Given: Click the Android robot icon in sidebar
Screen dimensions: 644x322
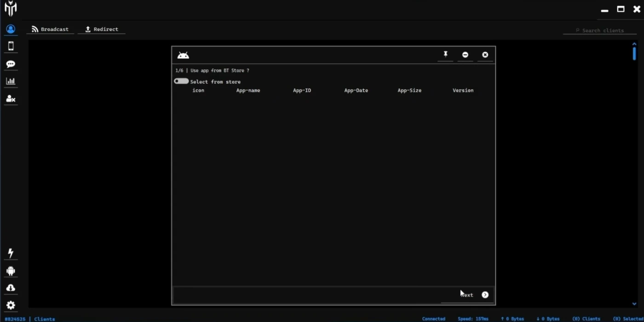Looking at the screenshot, I should pyautogui.click(x=11, y=271).
